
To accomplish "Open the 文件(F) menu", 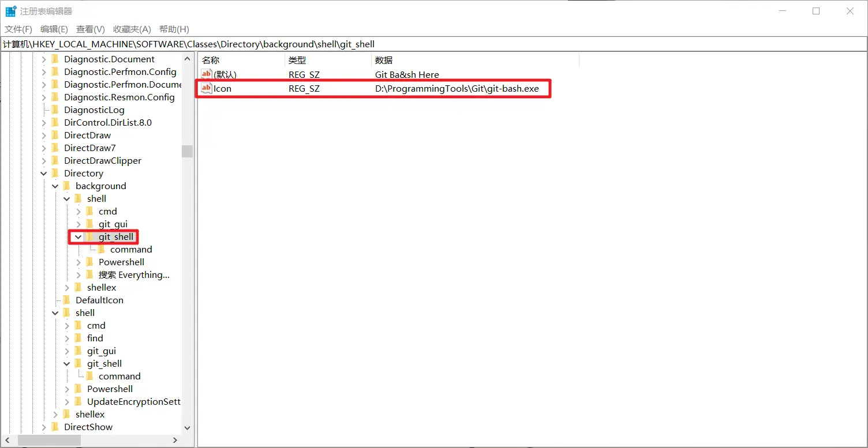I will [x=18, y=29].
